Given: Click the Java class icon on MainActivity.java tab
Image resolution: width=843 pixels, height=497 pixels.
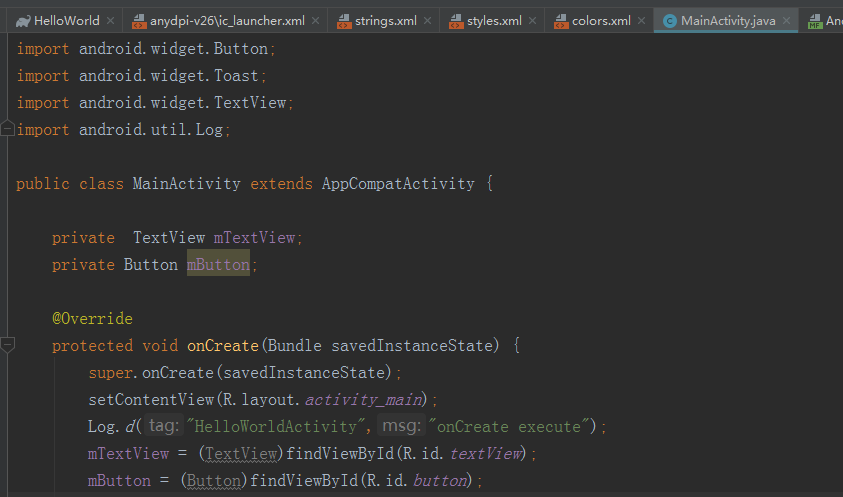Looking at the screenshot, I should [670, 20].
